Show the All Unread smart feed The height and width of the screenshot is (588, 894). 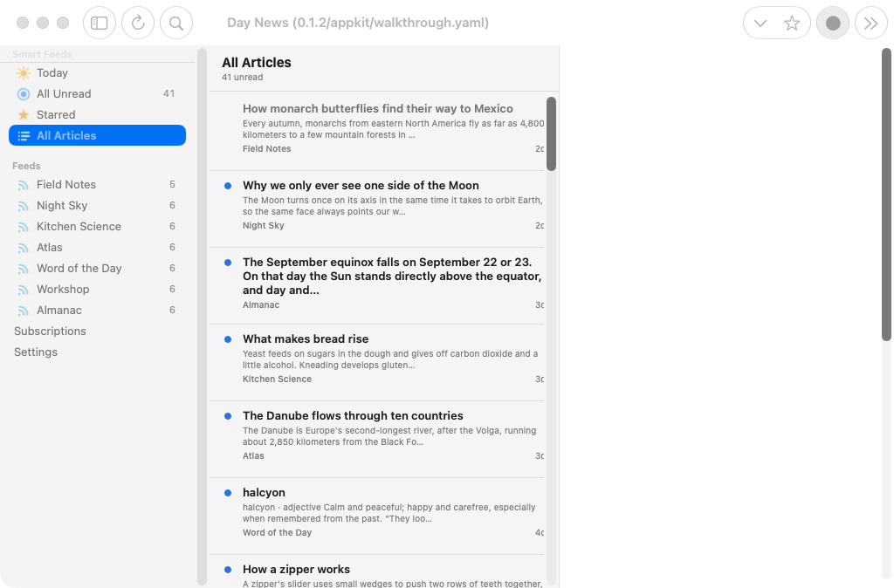click(x=98, y=94)
